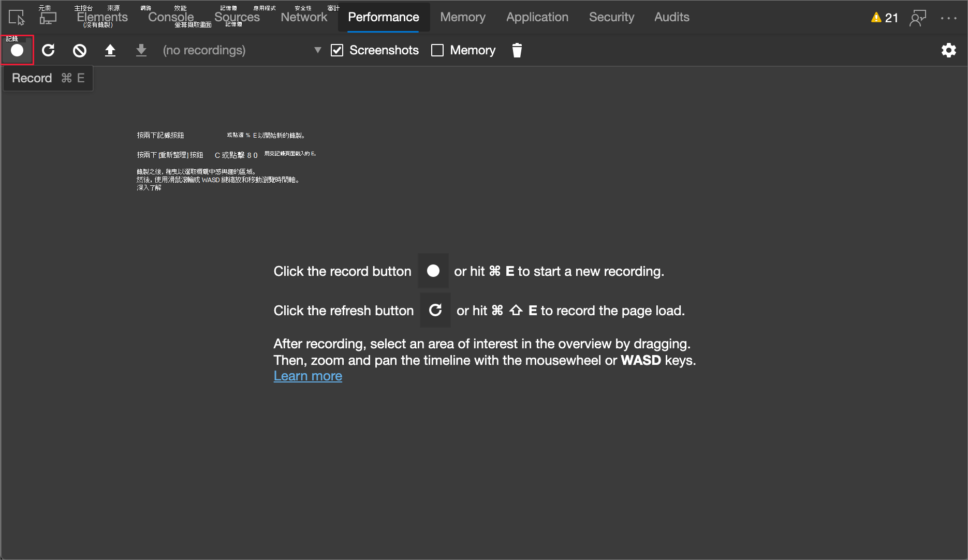Click the 'to record the page load' text
Viewport: 968px width, 560px height.
pos(613,311)
